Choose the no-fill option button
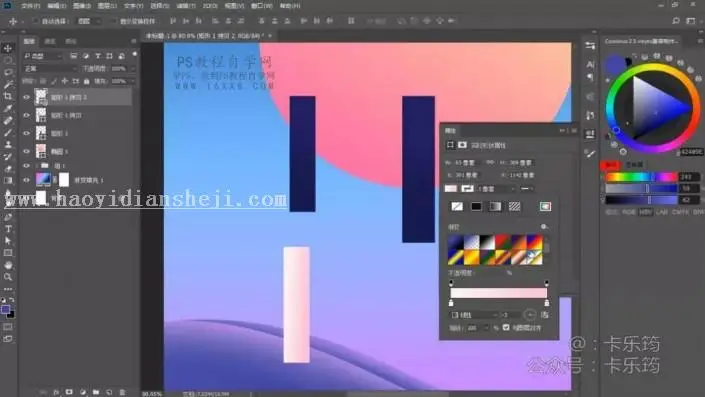 tap(457, 206)
